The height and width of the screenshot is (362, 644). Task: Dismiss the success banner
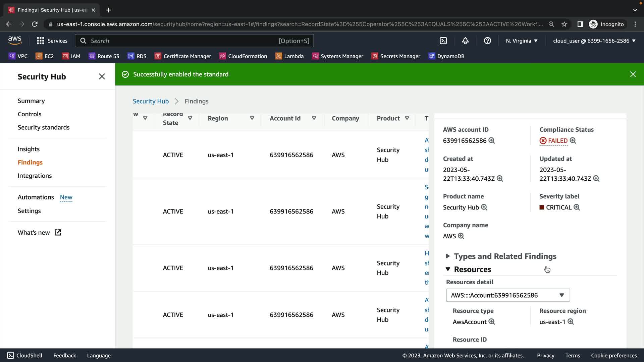point(633,74)
